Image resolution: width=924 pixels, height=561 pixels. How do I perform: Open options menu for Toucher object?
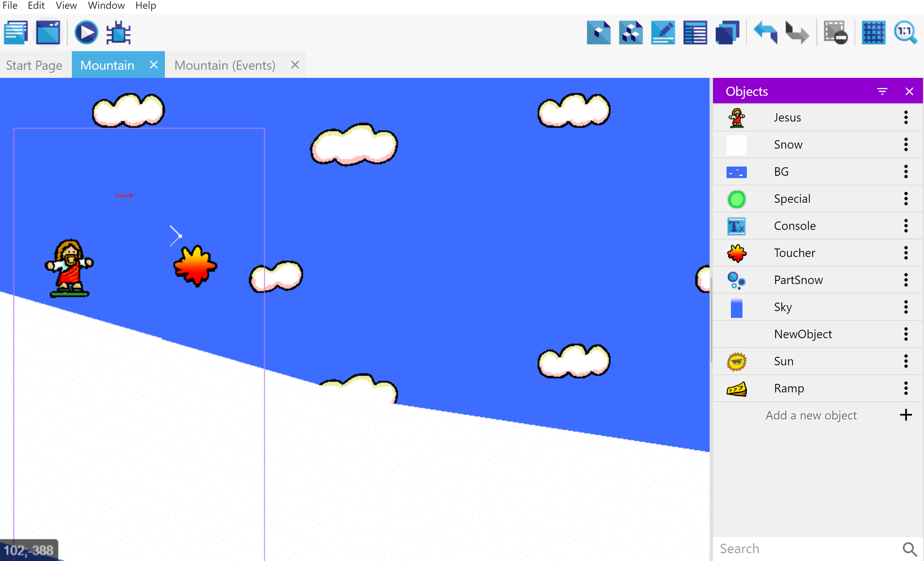906,253
